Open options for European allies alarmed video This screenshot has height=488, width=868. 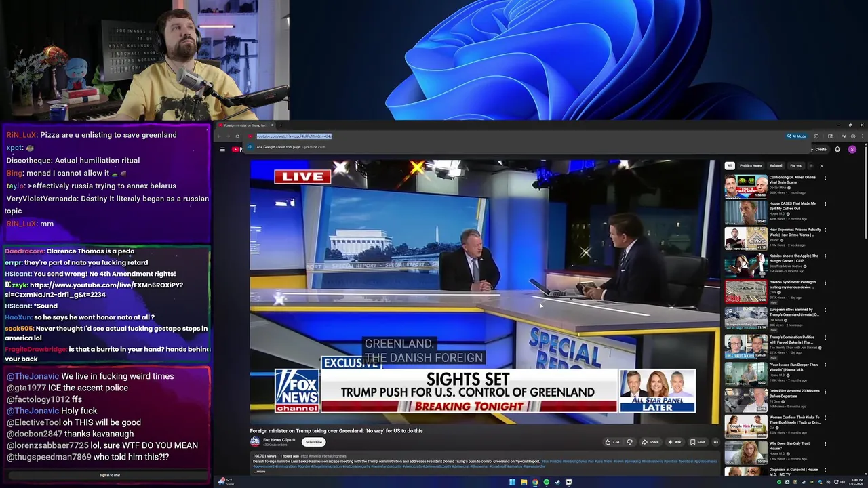coord(825,310)
